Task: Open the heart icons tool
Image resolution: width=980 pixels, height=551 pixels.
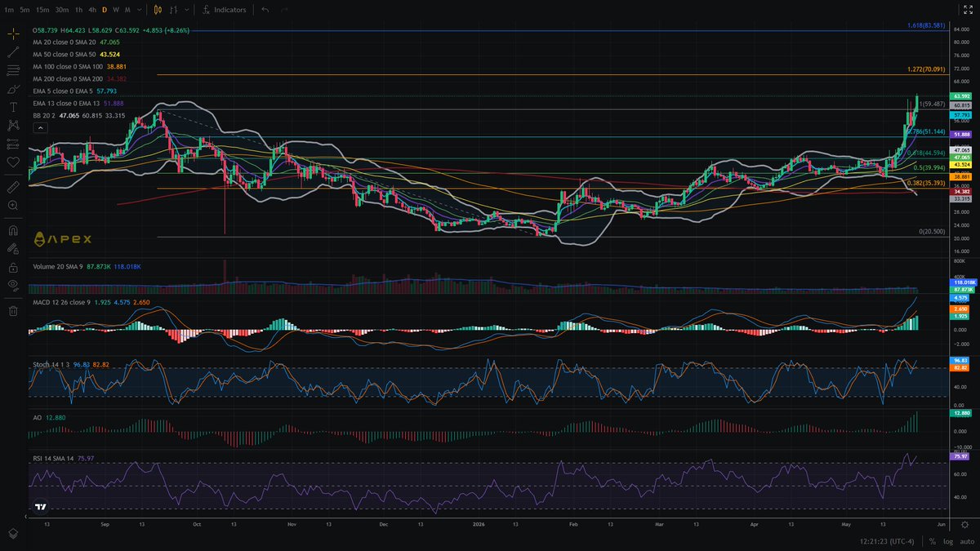Action: click(x=12, y=162)
